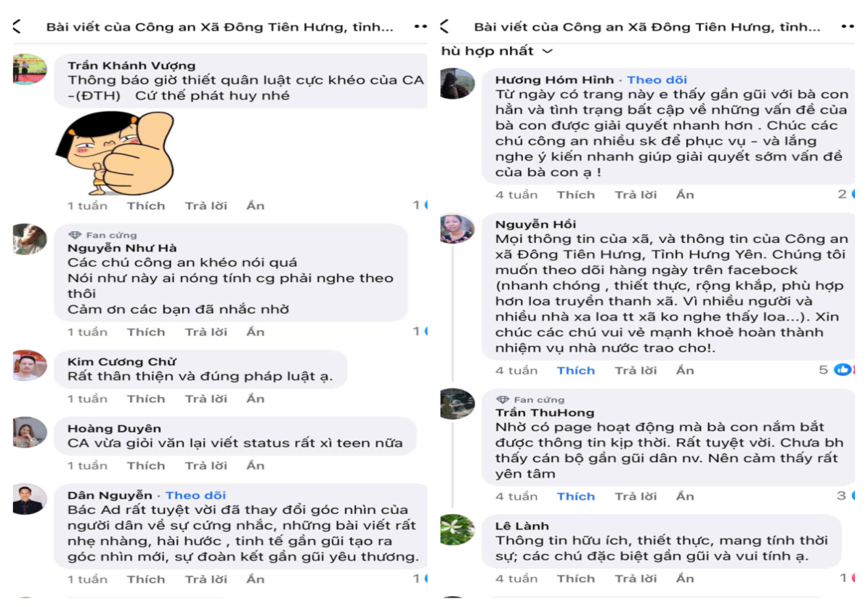Screen dimensions: 868x607
Task: Unlike Nguyễn Hồi's comment via Thích
Action: [575, 371]
